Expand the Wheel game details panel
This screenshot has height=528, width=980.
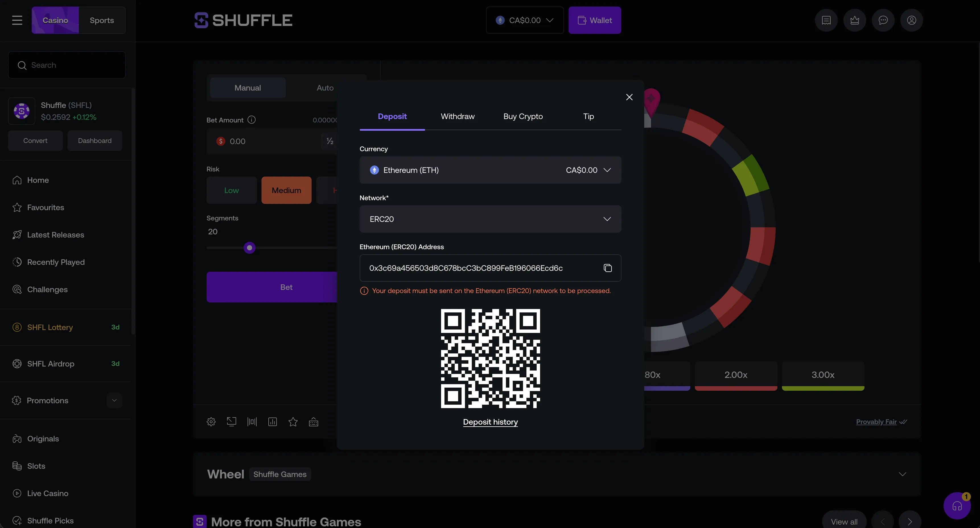click(902, 474)
